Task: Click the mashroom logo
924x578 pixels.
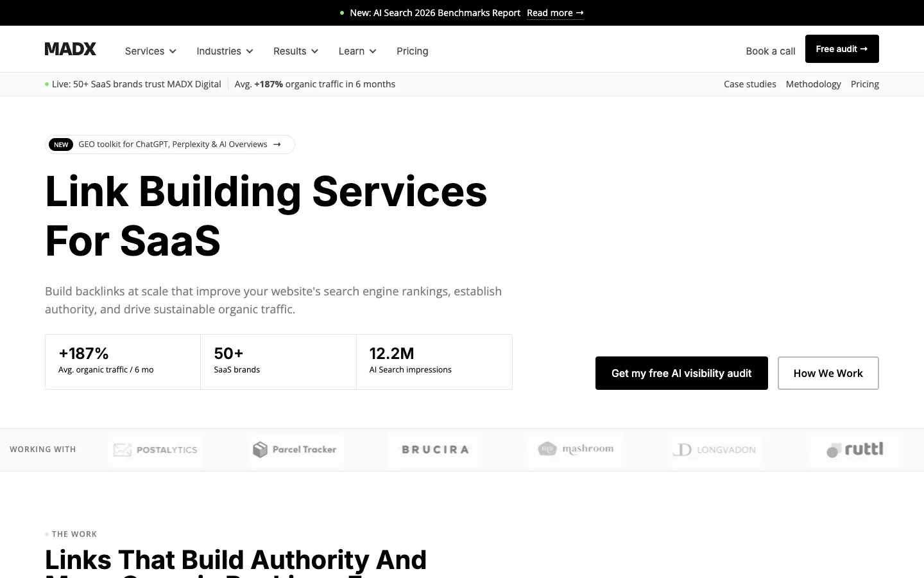Action: [x=576, y=449]
